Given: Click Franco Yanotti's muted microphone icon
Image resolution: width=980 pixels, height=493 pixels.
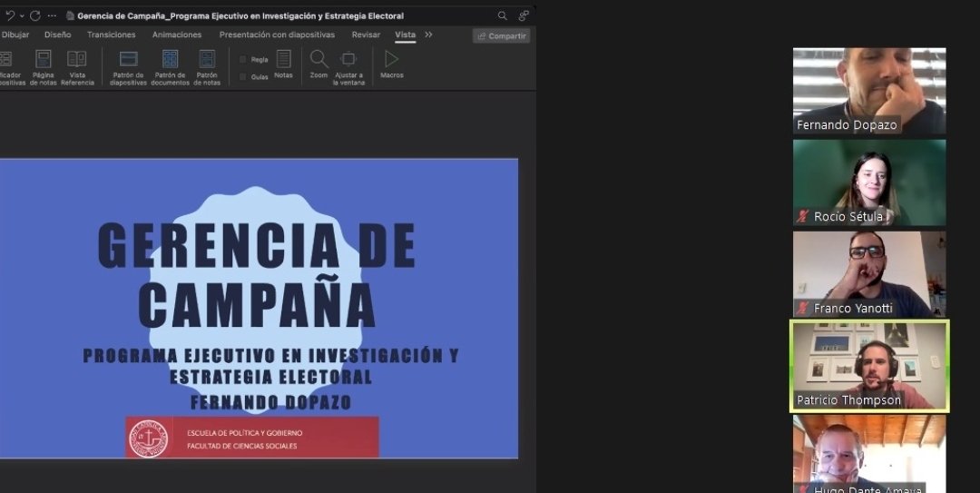Looking at the screenshot, I should (x=803, y=309).
